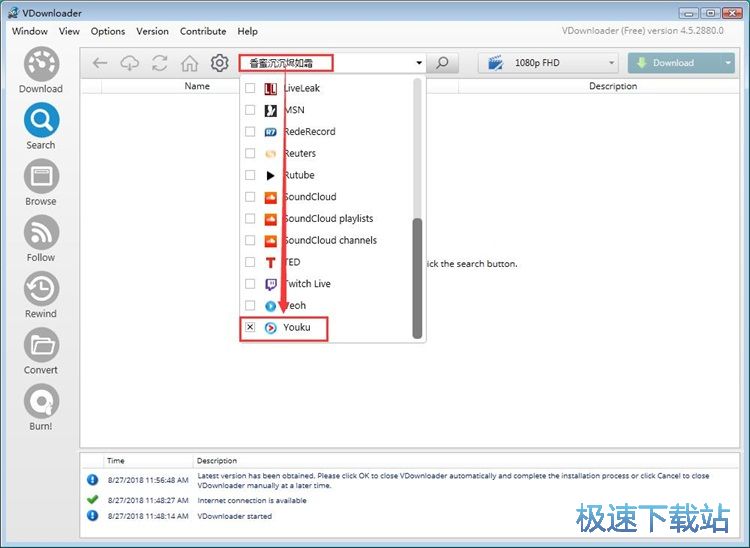
Task: Tick the Reuters checkbox
Action: pos(250,153)
